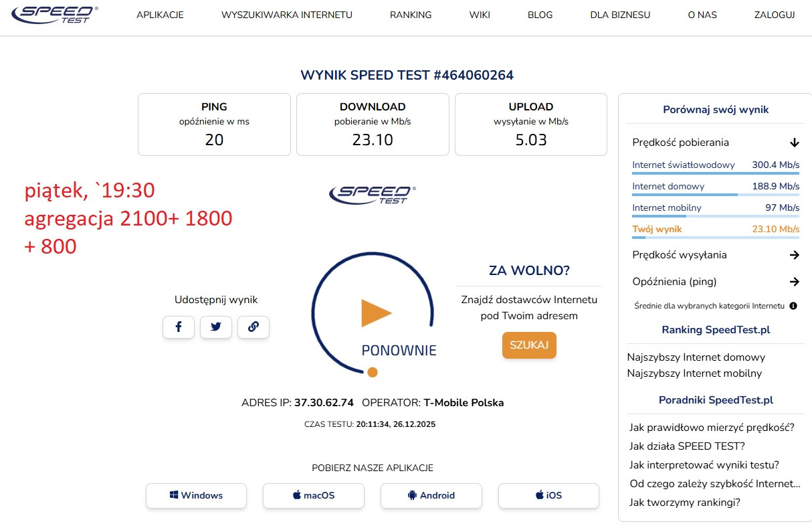Expand the Opóźnienia (ping) section
Image resolution: width=812 pixels, height=526 pixels.
pos(794,282)
